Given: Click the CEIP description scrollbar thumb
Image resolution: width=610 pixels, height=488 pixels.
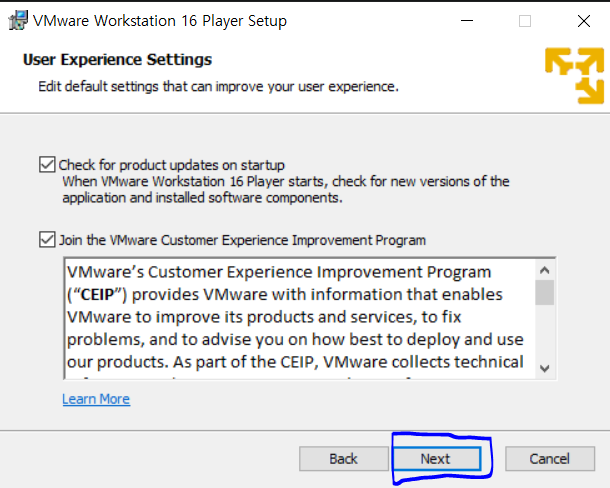Looking at the screenshot, I should tap(545, 292).
